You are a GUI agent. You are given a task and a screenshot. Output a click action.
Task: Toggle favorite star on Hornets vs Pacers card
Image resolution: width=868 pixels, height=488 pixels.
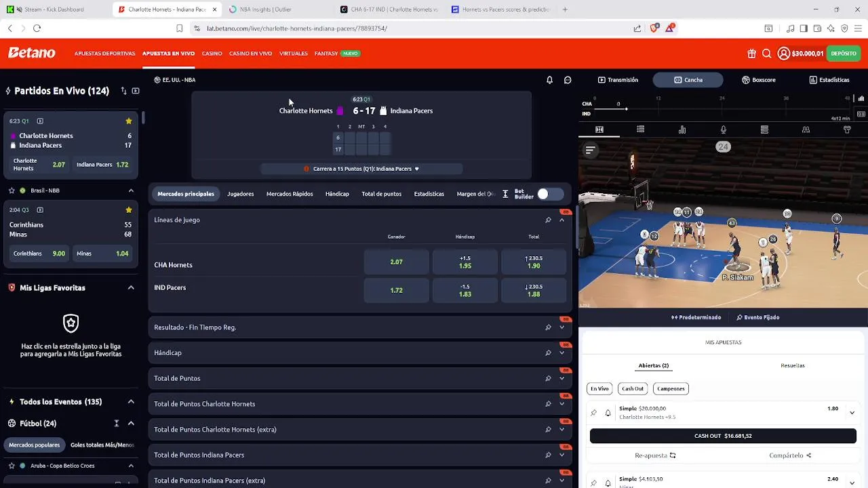click(x=128, y=121)
